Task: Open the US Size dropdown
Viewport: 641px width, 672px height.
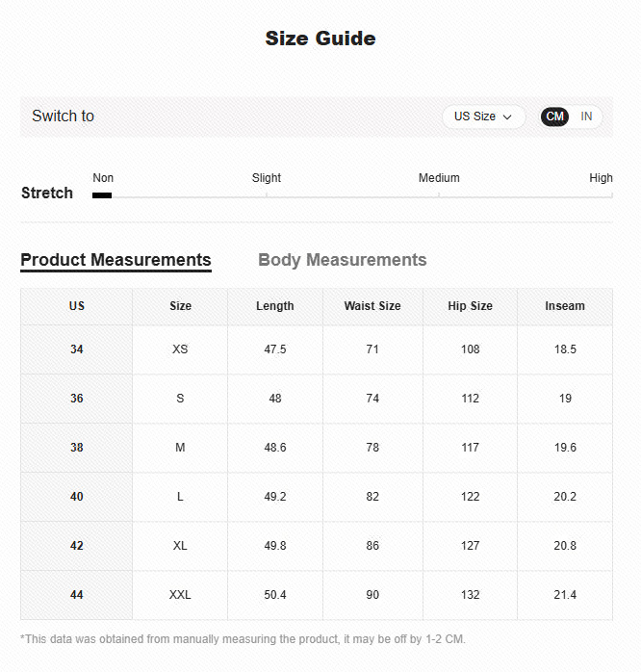Action: (x=483, y=116)
